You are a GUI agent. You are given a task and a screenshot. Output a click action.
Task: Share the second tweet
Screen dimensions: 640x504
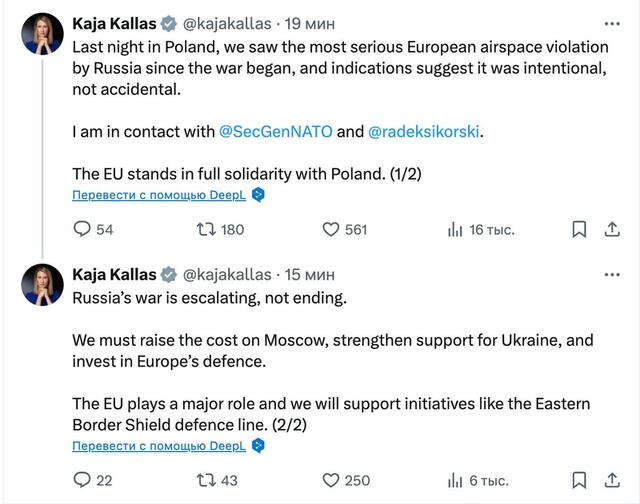pyautogui.click(x=612, y=481)
